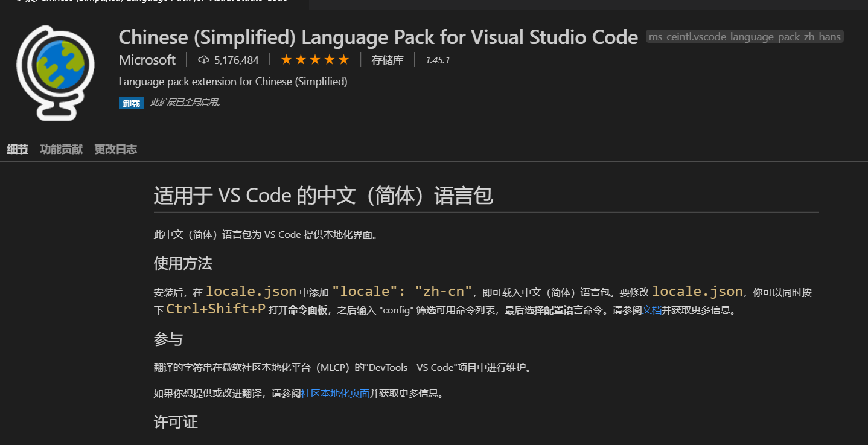This screenshot has width=868, height=445.
Task: Click the 卸载 uninstall button
Action: 132,103
